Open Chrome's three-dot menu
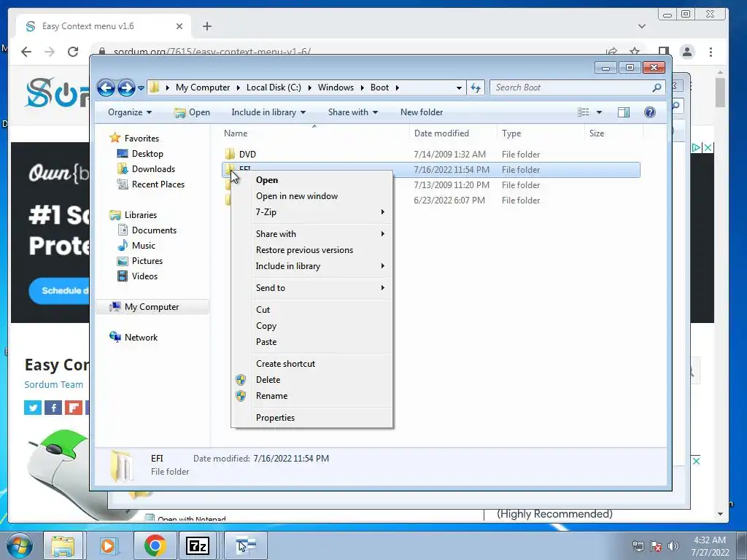Screen dimensions: 747x560 [711, 52]
